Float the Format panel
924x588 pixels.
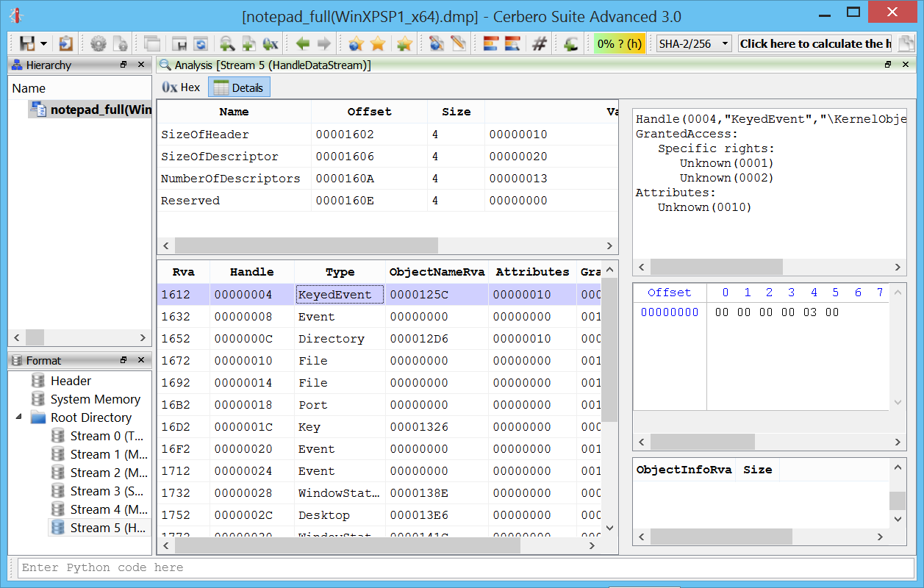pos(123,360)
